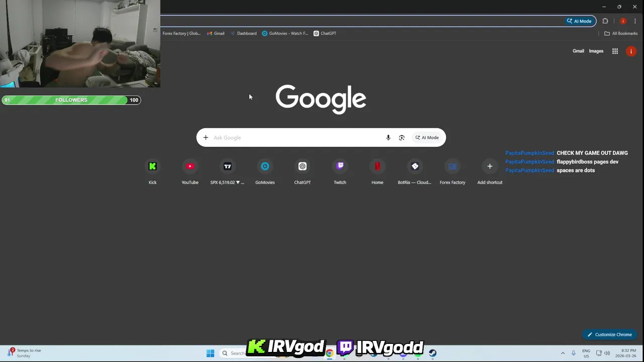This screenshot has height=362, width=644.
Task: Open the YouTube shortcut tile
Action: point(190,172)
